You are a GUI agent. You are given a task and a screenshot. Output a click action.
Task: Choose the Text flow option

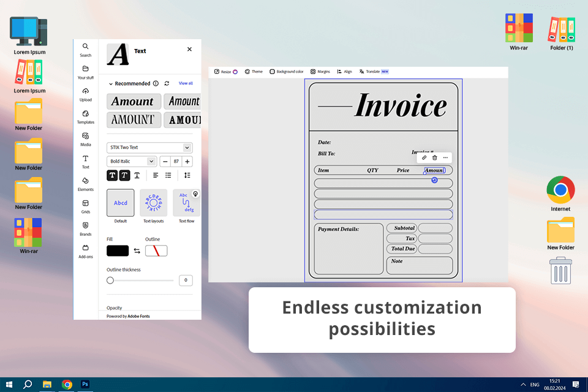[186, 203]
